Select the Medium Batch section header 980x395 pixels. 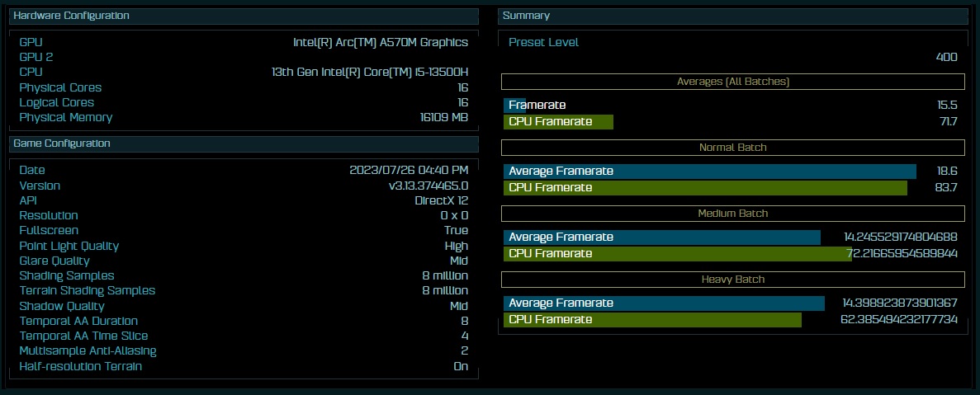pos(733,214)
